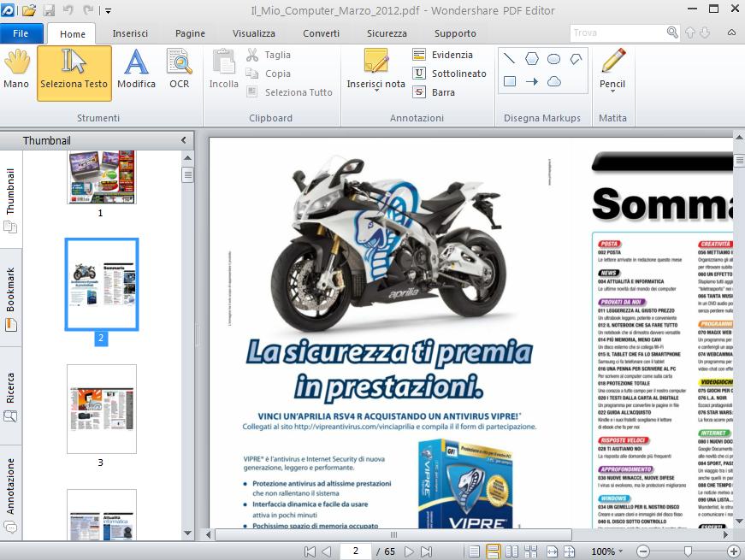The height and width of the screenshot is (560, 745).
Task: Open Pencil dropdown arrow
Action: coord(612,91)
